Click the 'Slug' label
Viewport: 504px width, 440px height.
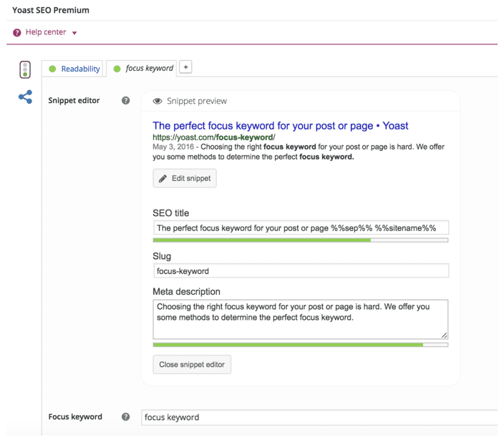click(x=162, y=256)
